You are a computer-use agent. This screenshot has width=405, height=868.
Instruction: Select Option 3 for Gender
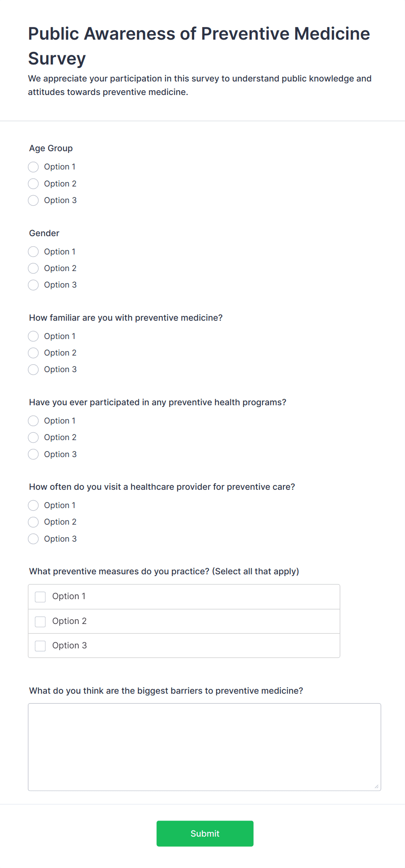pos(34,285)
